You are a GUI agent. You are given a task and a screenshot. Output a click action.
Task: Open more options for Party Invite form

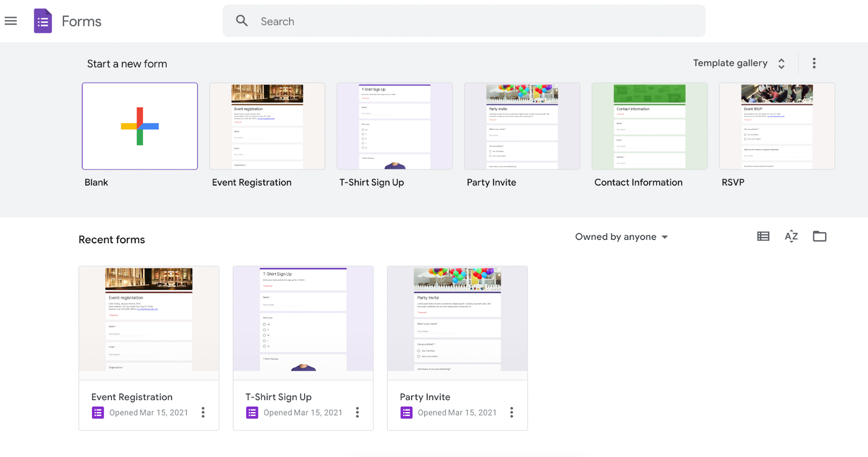click(511, 412)
